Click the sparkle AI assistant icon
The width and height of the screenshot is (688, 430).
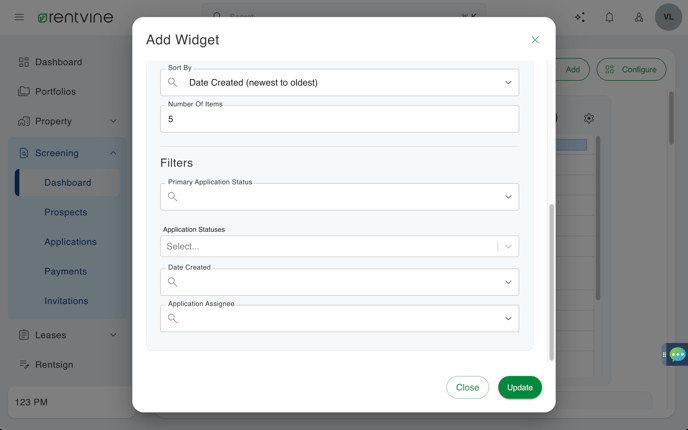point(580,17)
